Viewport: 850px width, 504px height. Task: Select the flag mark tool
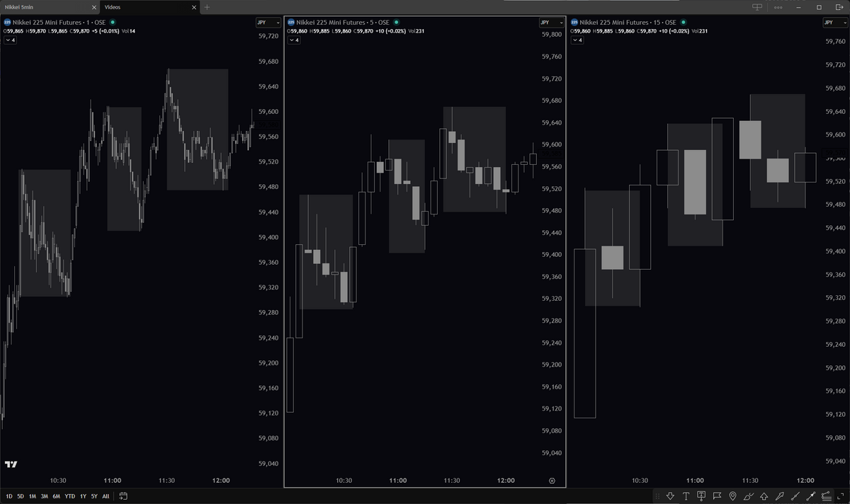tap(717, 496)
